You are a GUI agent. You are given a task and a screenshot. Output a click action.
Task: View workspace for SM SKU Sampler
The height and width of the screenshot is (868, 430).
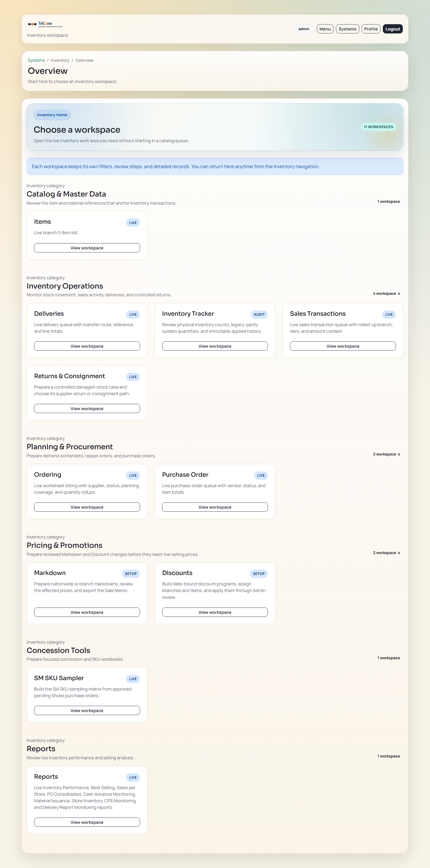[x=87, y=710]
